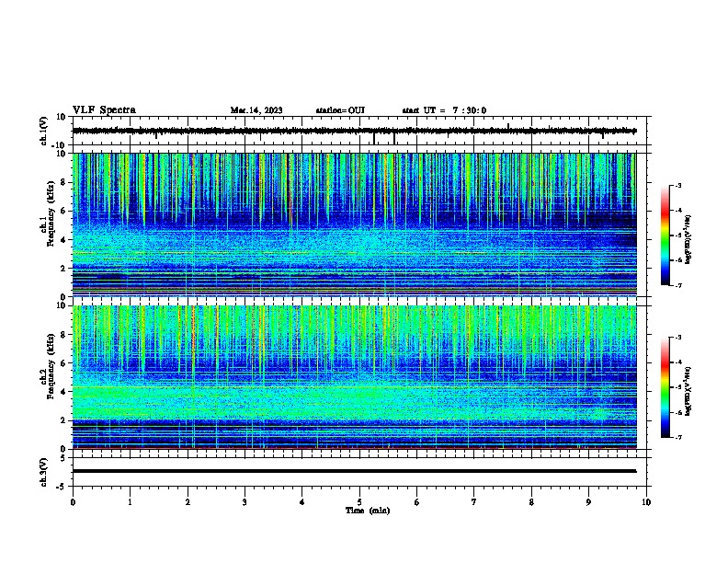
Task: Click the "6" kHz tick of ch.2 spectrogram
Action: click(x=64, y=362)
